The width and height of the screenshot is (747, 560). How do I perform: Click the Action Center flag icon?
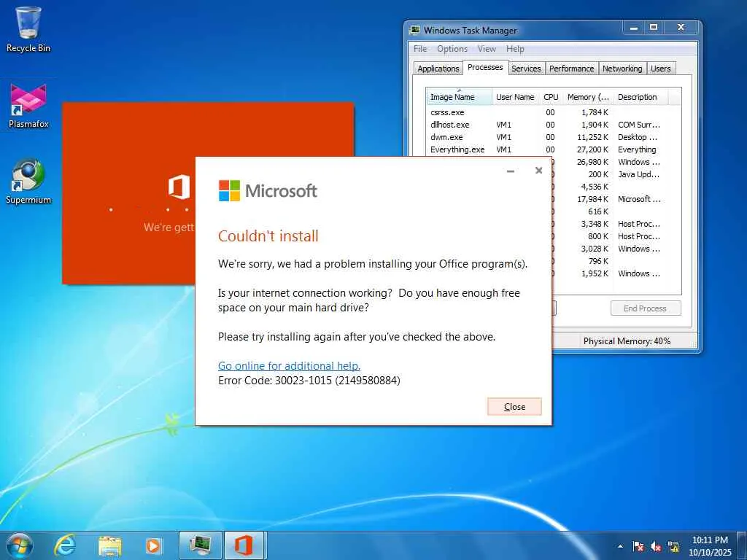[638, 546]
